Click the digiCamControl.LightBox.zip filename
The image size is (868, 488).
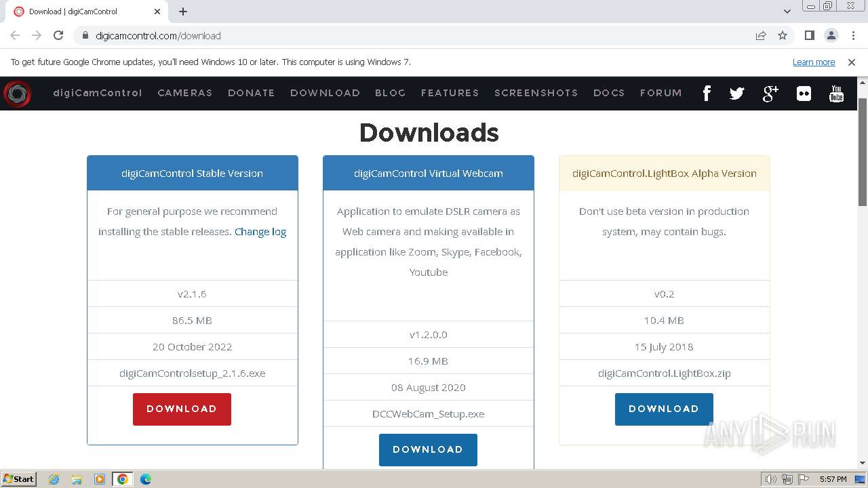point(665,373)
